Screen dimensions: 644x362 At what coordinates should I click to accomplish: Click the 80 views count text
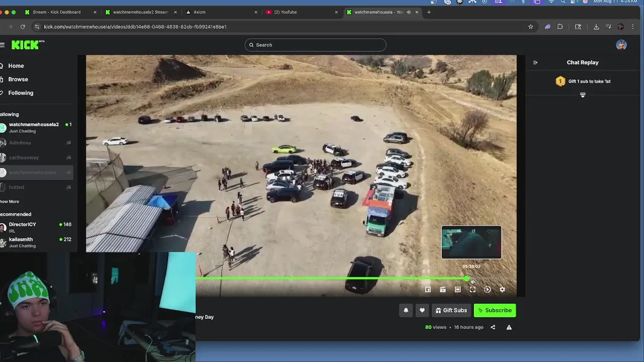436,327
